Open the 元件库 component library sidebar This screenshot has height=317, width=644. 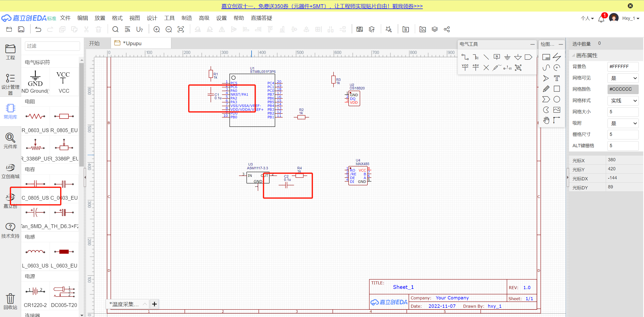[10, 141]
